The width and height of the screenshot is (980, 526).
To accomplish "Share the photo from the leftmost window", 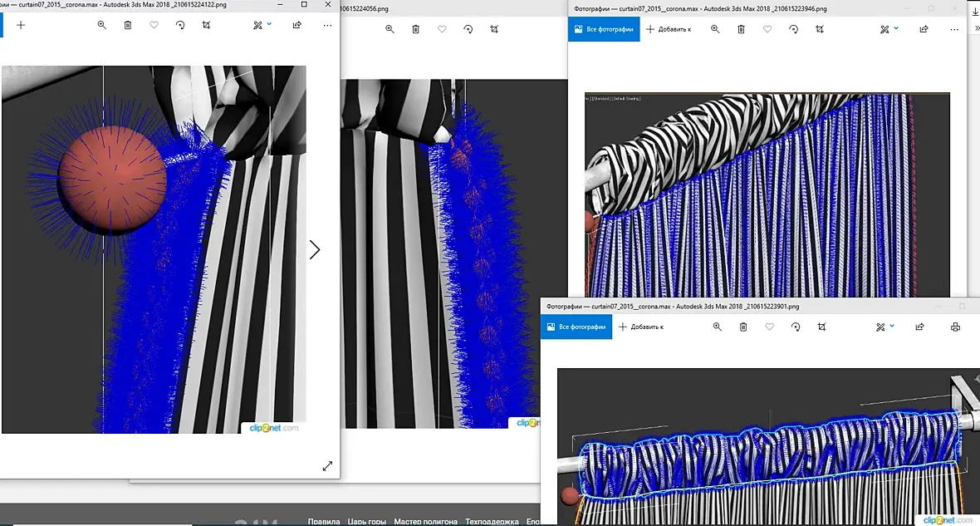I will 296,25.
